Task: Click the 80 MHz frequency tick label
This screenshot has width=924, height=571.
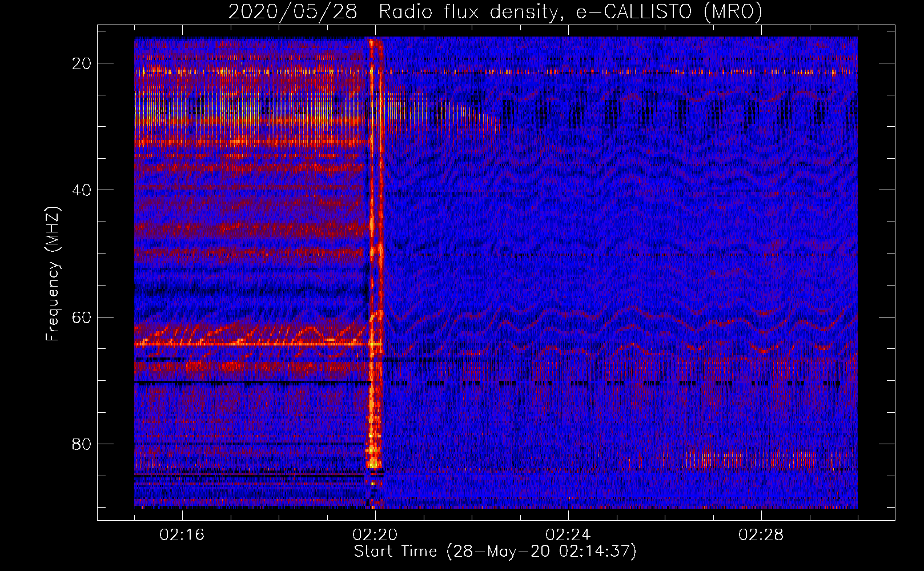Action: point(82,444)
